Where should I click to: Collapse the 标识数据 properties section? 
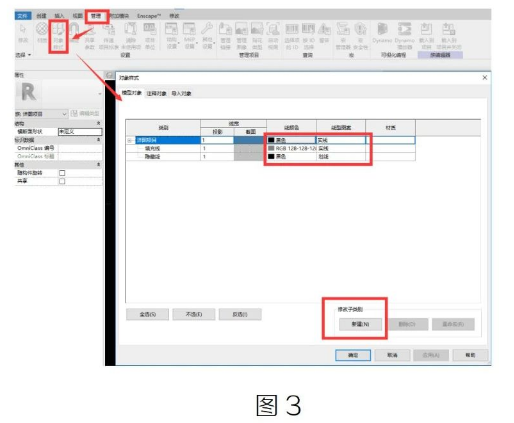coord(99,140)
